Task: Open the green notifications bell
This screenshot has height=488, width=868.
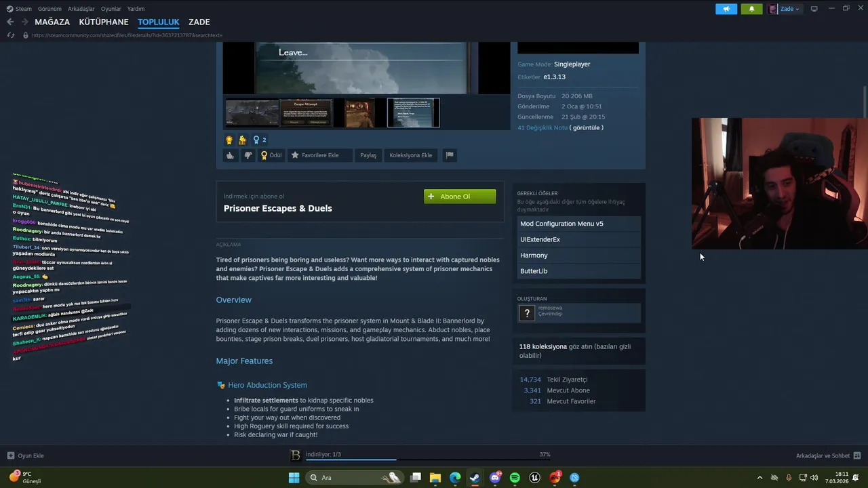Action: point(751,9)
